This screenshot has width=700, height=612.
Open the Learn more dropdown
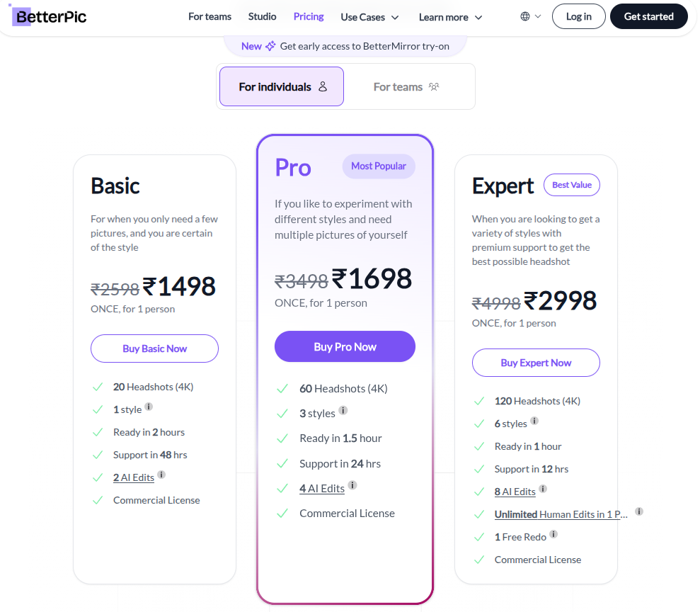pyautogui.click(x=450, y=16)
